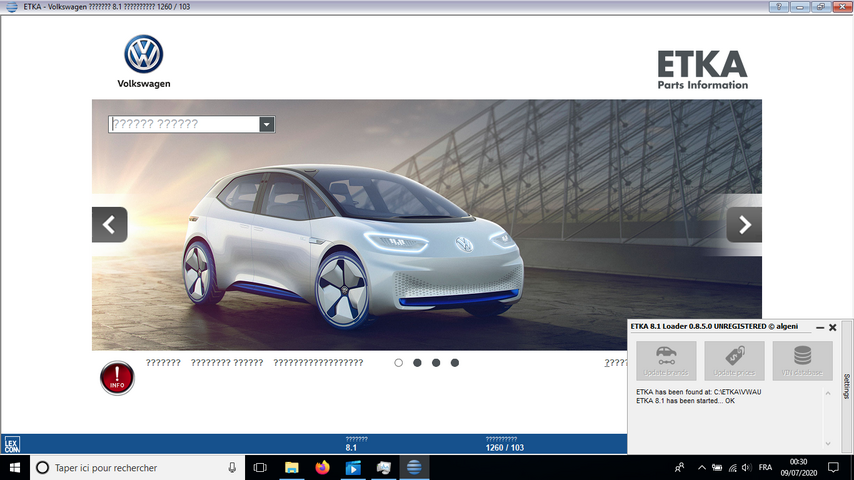854x480 pixels.
Task: Switch to the ETKA taskbar icon
Action: click(414, 467)
